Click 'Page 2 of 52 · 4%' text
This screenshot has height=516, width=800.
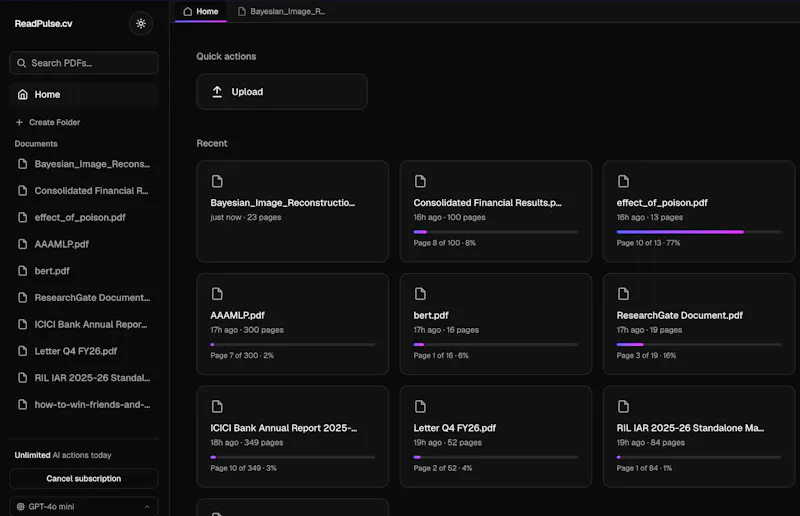[443, 468]
